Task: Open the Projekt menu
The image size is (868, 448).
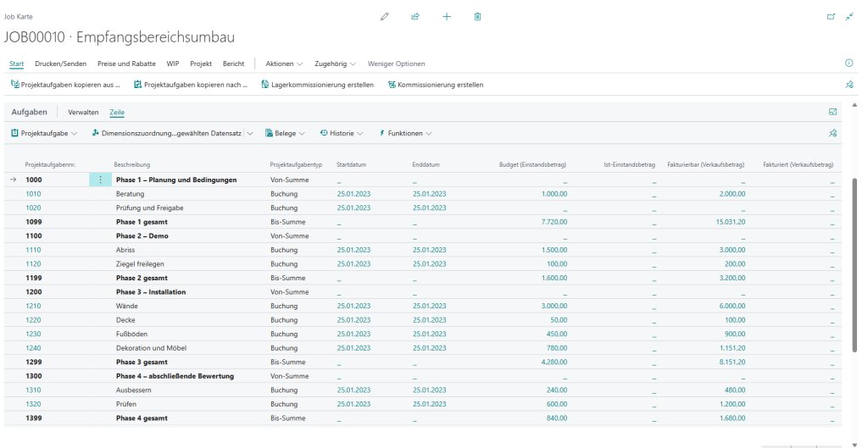Action: click(x=201, y=64)
